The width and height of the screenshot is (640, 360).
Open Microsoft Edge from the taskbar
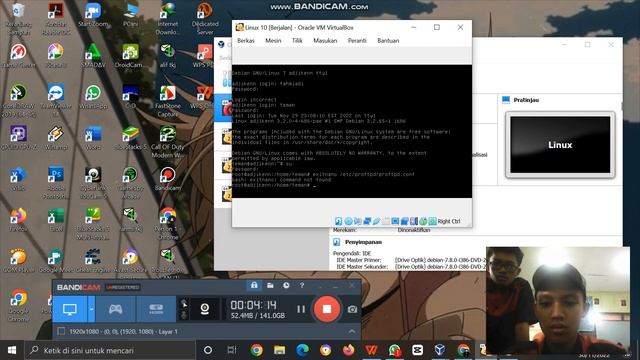tap(302, 350)
